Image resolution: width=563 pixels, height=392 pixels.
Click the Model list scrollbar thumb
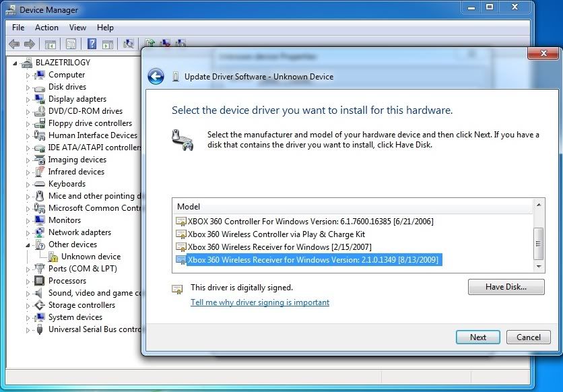(x=538, y=243)
